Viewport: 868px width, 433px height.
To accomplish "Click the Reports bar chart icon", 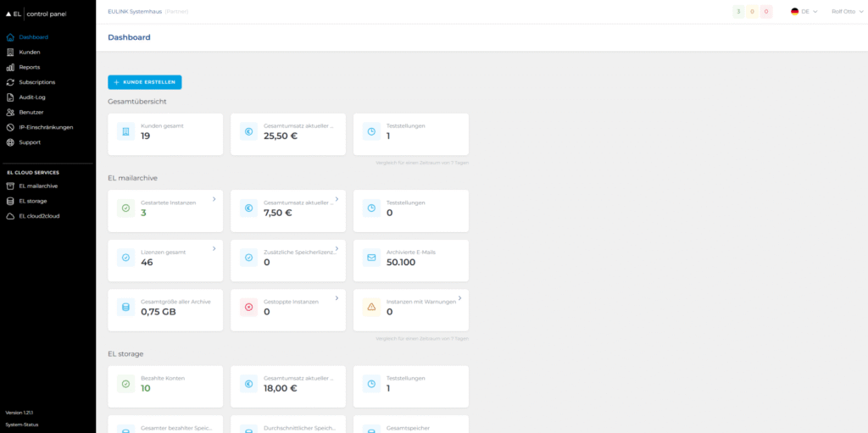I will (10, 67).
